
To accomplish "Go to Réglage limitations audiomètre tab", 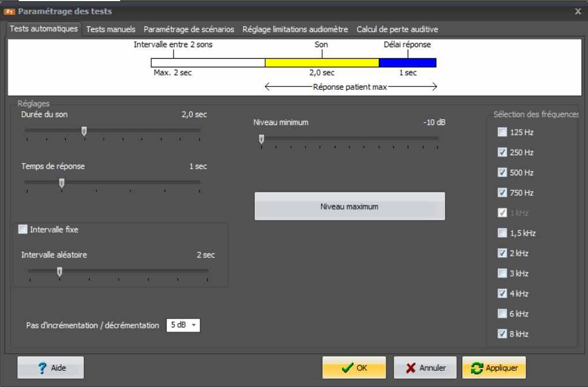I will tap(295, 29).
